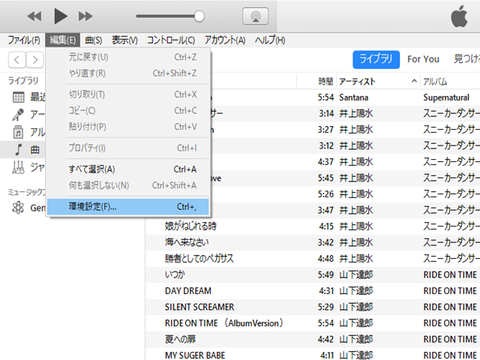The width and height of the screenshot is (480, 360).
Task: Click the プロパティ(I) menu entry
Action: pyautogui.click(x=128, y=148)
